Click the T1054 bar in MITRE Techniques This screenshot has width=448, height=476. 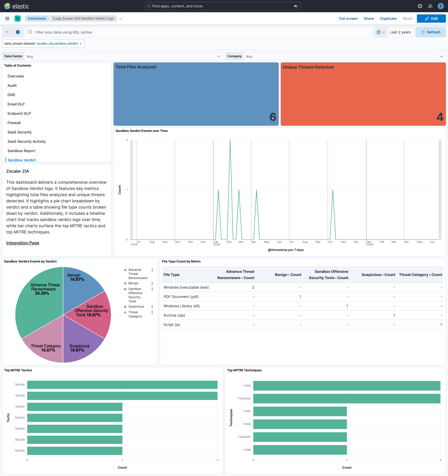coord(347,386)
